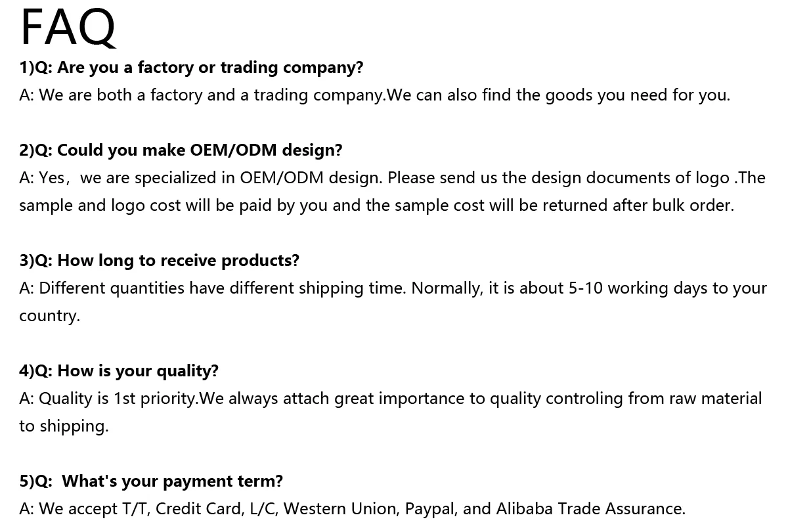
Task: Click the phrase "Alibaba Trade Assurance"
Action: point(589,509)
